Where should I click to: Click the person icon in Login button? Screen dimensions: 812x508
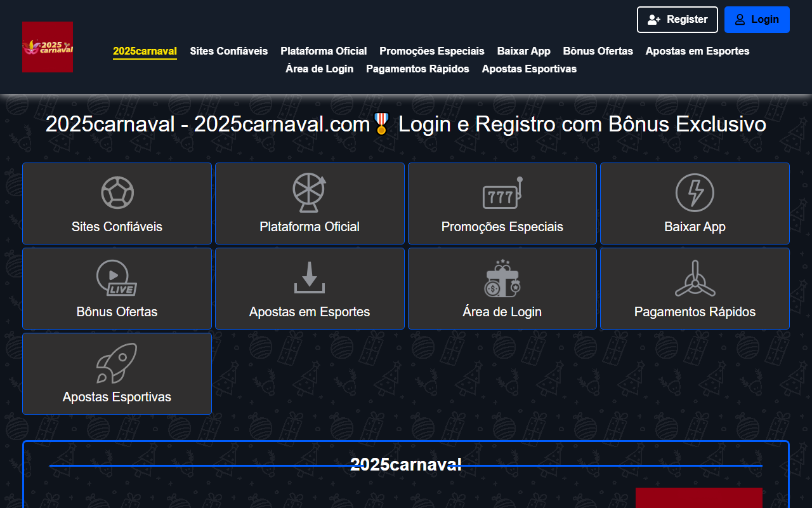pos(740,20)
